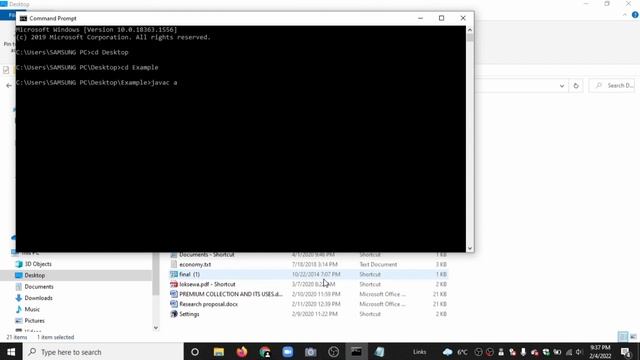The height and width of the screenshot is (360, 640).
Task: Open the volume control in system tray
Action: pyautogui.click(x=579, y=352)
